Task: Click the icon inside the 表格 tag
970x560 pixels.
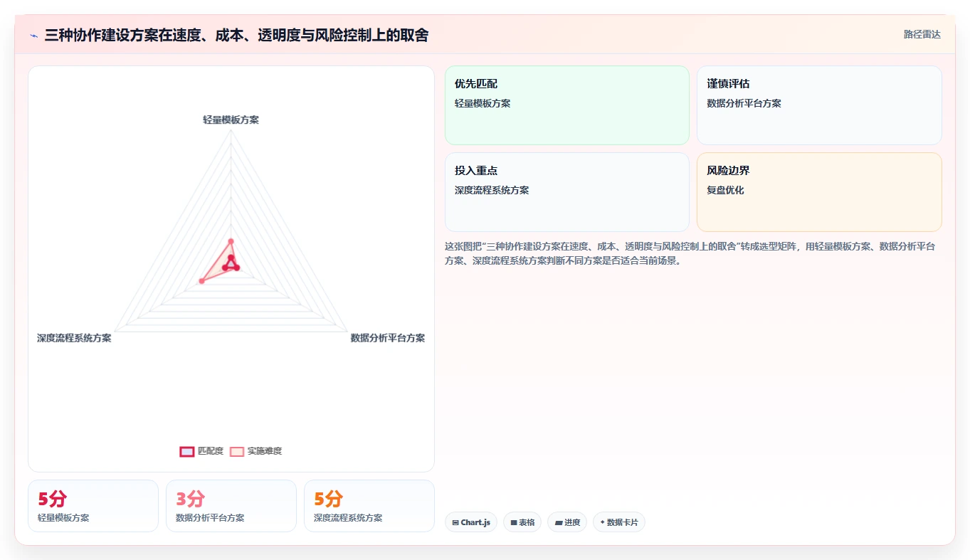Action: click(x=514, y=522)
